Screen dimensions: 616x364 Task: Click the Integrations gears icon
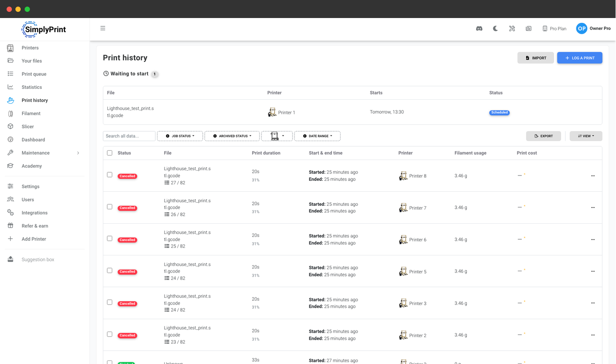[x=10, y=213]
